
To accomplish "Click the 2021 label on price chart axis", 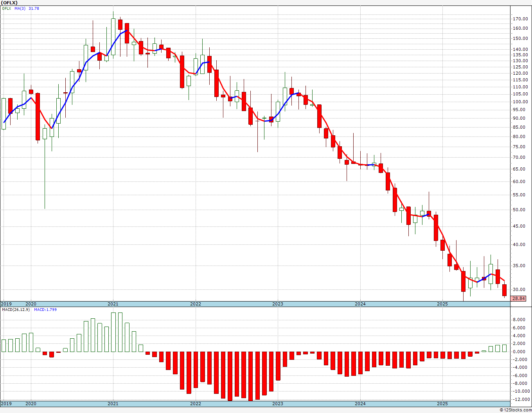I will [x=113, y=304].
